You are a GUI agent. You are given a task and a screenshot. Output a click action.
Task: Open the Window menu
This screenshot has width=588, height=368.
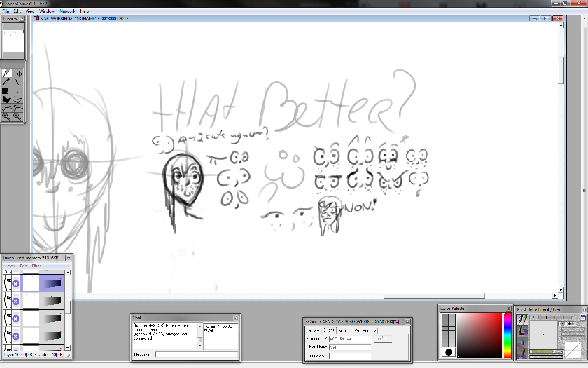click(47, 11)
